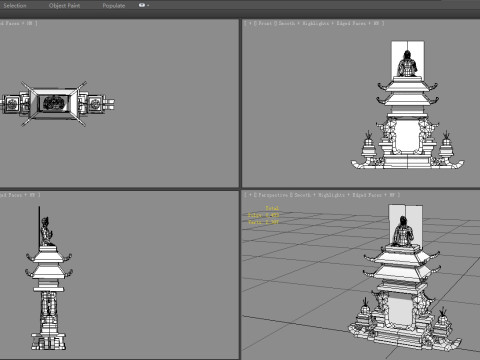The width and height of the screenshot is (480, 360).
Task: Select the shrine model in the Perspective viewport
Action: point(405,278)
